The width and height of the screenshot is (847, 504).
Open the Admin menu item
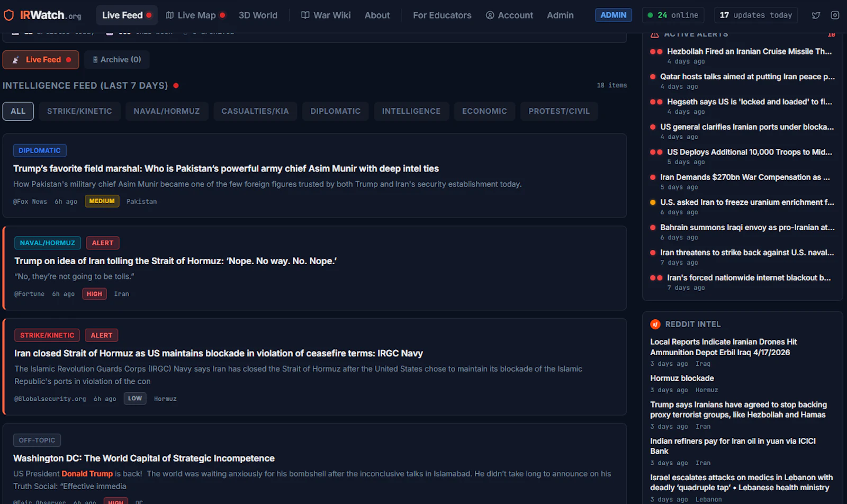coord(560,15)
